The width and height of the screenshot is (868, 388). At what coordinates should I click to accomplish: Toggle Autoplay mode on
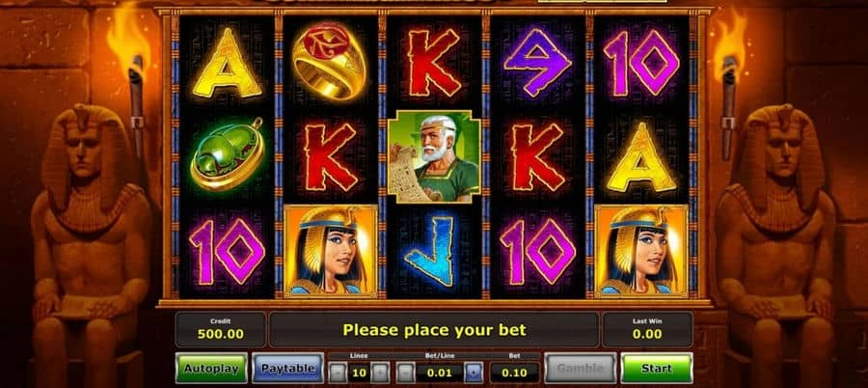(x=211, y=368)
